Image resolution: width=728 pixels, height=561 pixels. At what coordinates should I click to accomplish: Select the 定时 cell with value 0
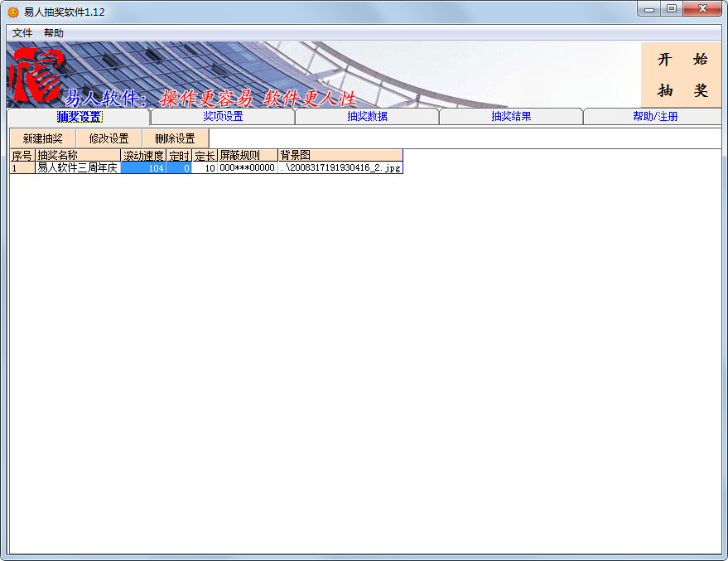tap(179, 167)
